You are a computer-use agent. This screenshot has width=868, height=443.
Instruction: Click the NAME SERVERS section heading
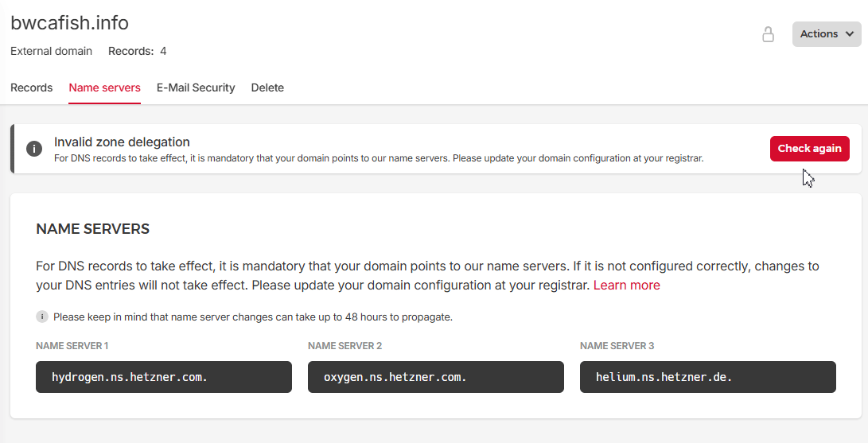tap(93, 229)
